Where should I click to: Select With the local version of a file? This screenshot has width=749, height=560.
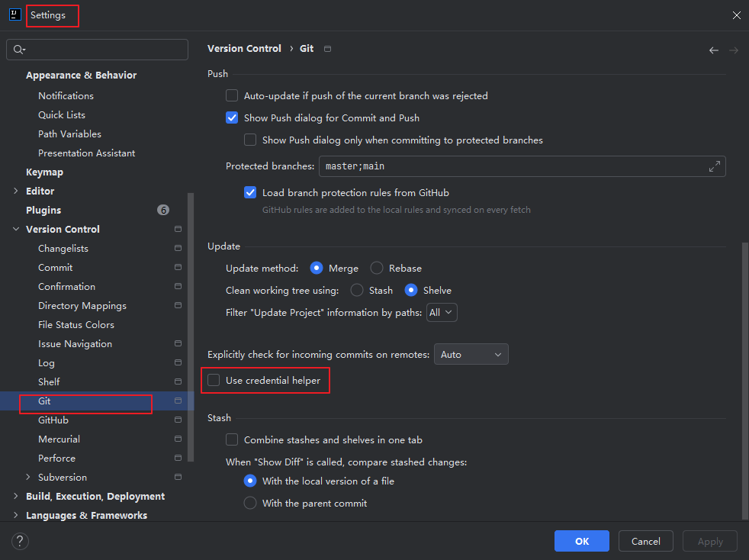(x=250, y=481)
